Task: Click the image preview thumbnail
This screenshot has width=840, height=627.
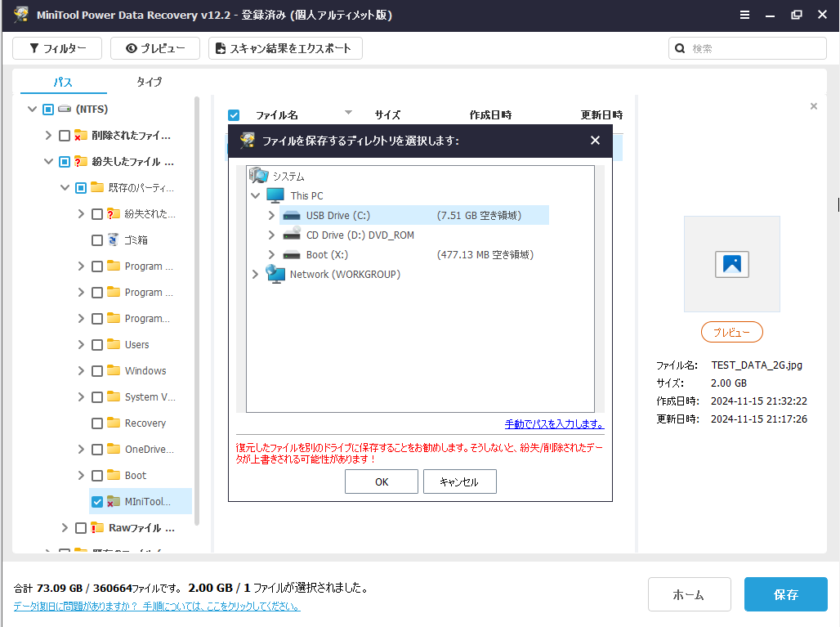Action: tap(732, 264)
